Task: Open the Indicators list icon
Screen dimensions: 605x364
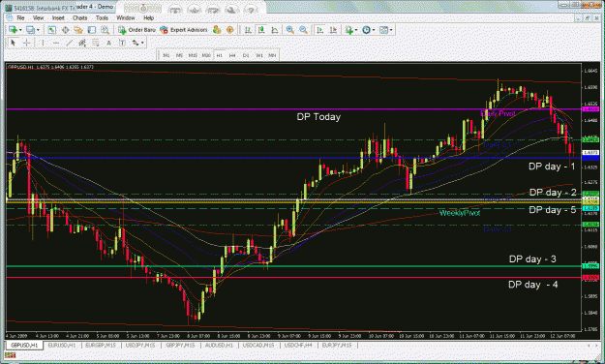Action: click(x=349, y=30)
